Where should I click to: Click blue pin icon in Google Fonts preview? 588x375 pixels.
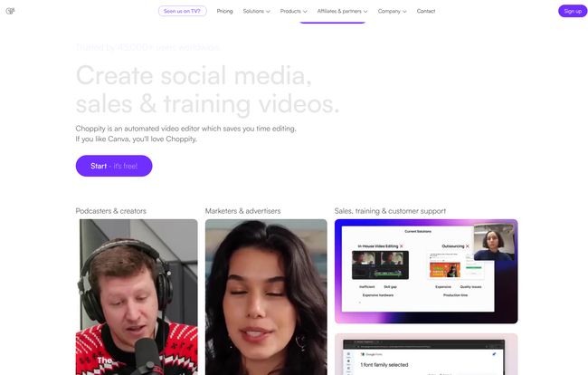click(494, 354)
